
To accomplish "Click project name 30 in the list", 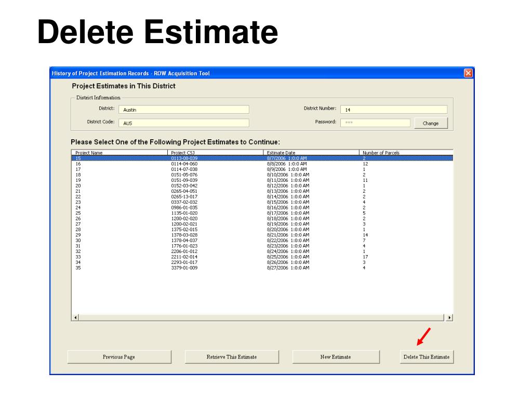I will click(x=78, y=241).
